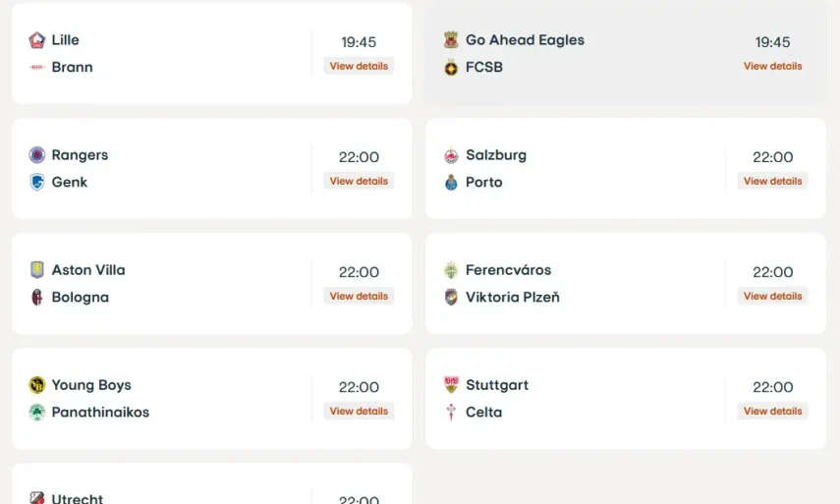Open the partially visible Utrecht match card
Image resolution: width=840 pixels, height=504 pixels.
coord(211,486)
